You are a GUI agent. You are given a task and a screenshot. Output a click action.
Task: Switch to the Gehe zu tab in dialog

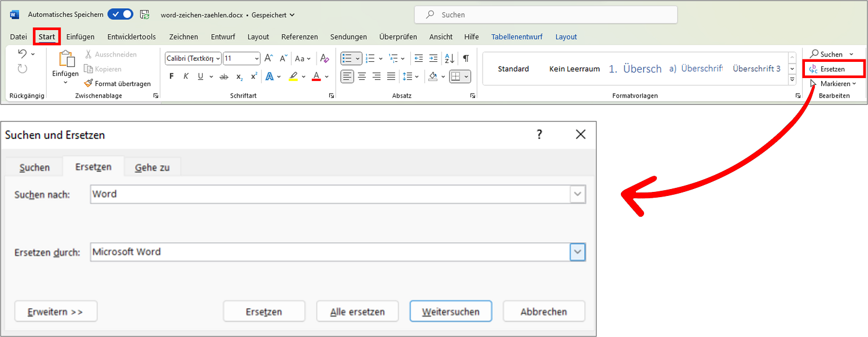[152, 168]
